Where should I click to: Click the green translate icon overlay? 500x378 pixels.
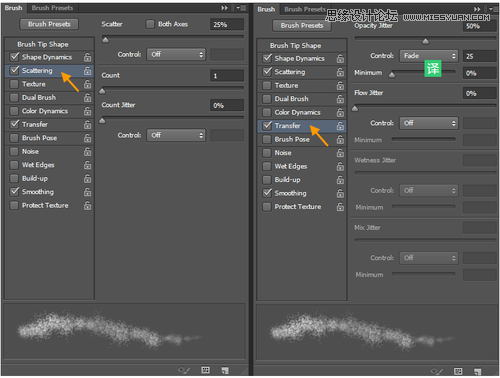(x=433, y=69)
